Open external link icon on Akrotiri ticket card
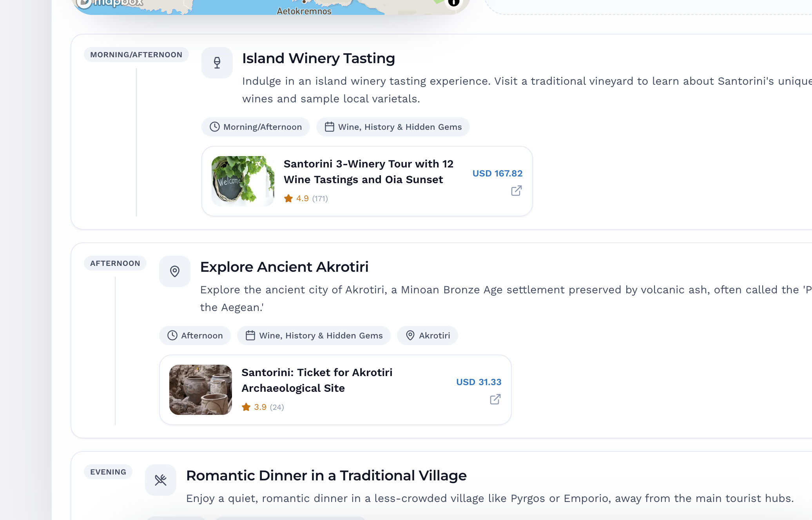The width and height of the screenshot is (812, 520). pyautogui.click(x=495, y=400)
